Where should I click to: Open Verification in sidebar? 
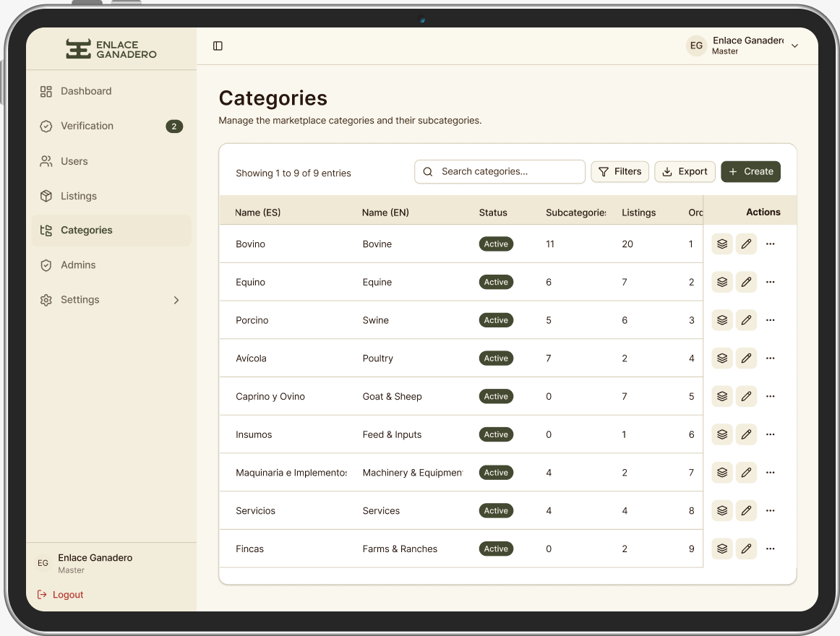[x=111, y=126]
